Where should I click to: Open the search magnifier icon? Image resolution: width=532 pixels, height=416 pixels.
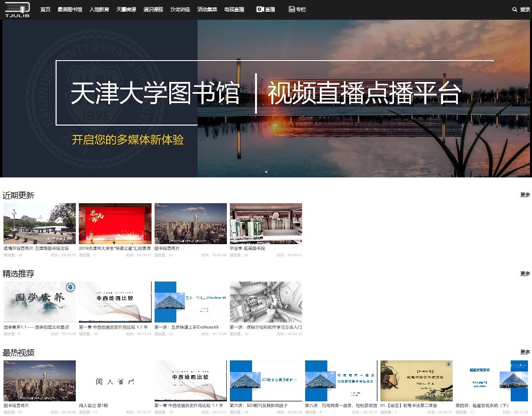[x=515, y=10]
